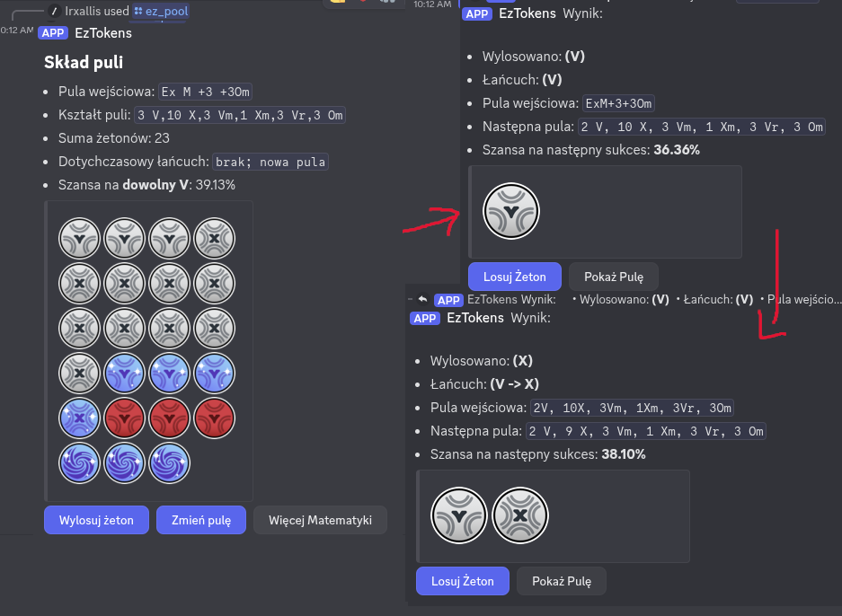Image resolution: width=842 pixels, height=616 pixels.
Task: Click the slash command icon beside Irxallis
Action: [x=54, y=11]
